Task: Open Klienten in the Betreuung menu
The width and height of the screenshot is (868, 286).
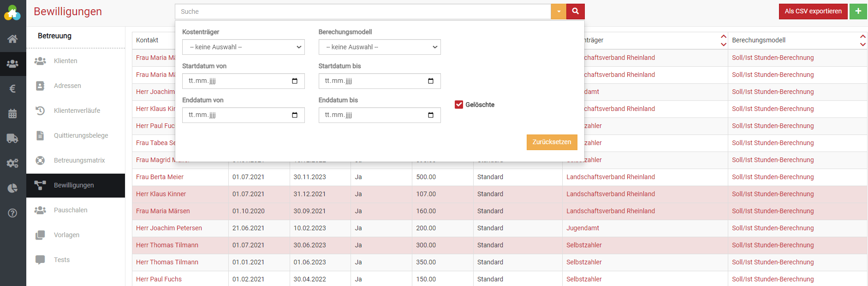Action: point(65,61)
